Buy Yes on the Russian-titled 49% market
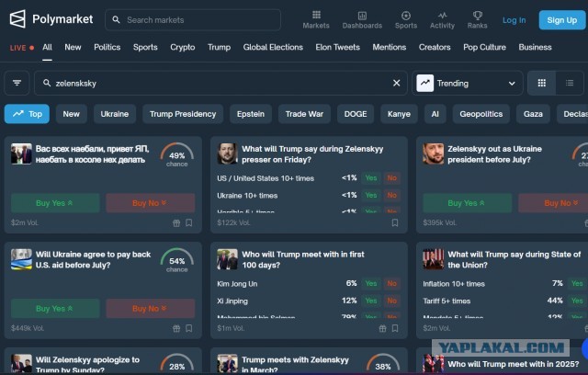The image size is (588, 375). click(x=55, y=203)
